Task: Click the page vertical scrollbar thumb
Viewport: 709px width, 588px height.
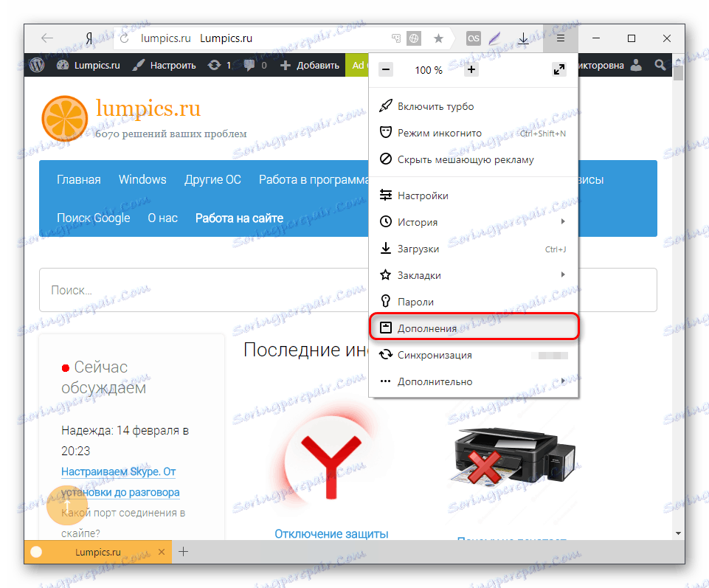Action: [678, 73]
